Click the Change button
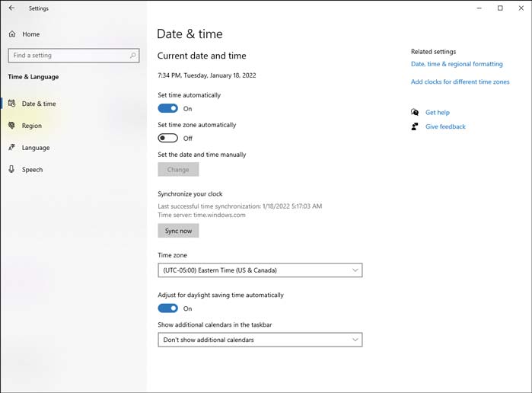 [x=178, y=170]
